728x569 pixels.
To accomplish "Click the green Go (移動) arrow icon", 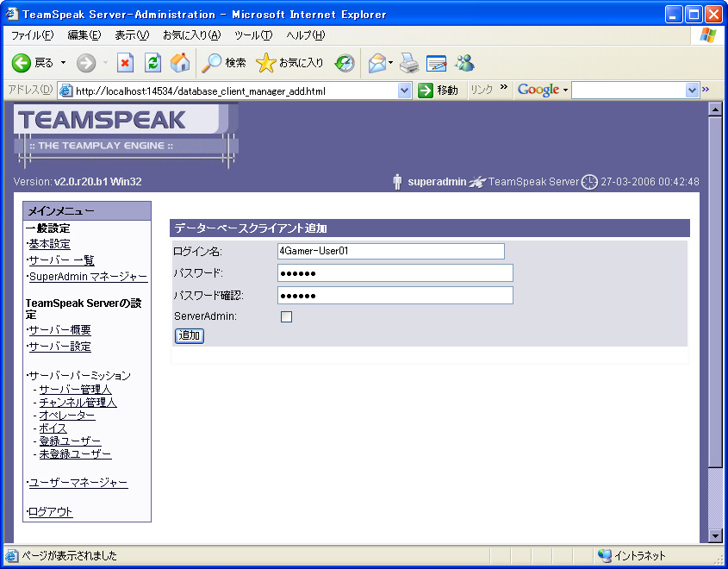I will 426,91.
